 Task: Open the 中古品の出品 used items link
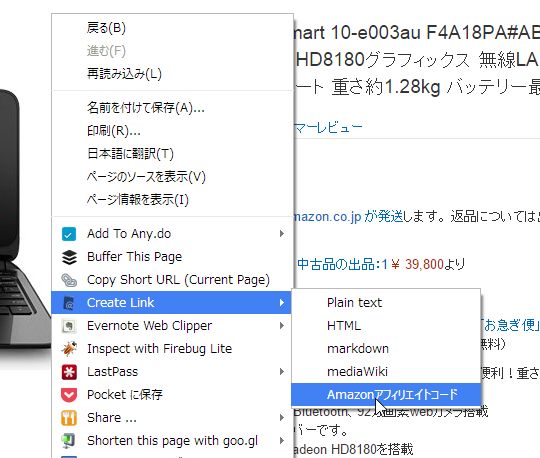[343, 264]
